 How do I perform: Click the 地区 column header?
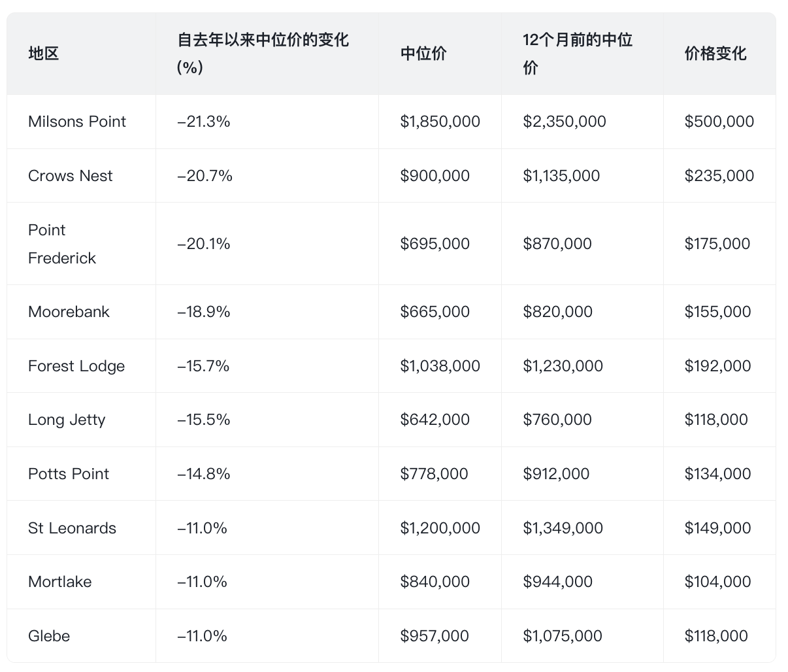pos(44,54)
